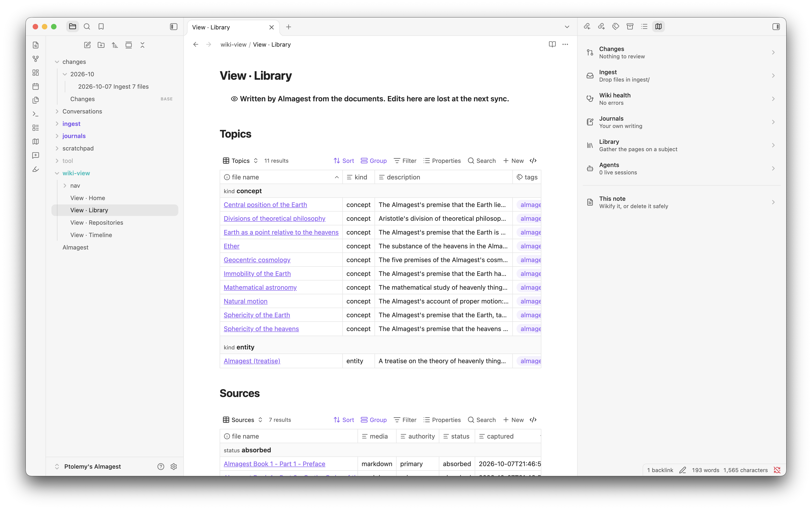Open the Wiki health panel row
The height and width of the screenshot is (510, 812).
coord(681,99)
